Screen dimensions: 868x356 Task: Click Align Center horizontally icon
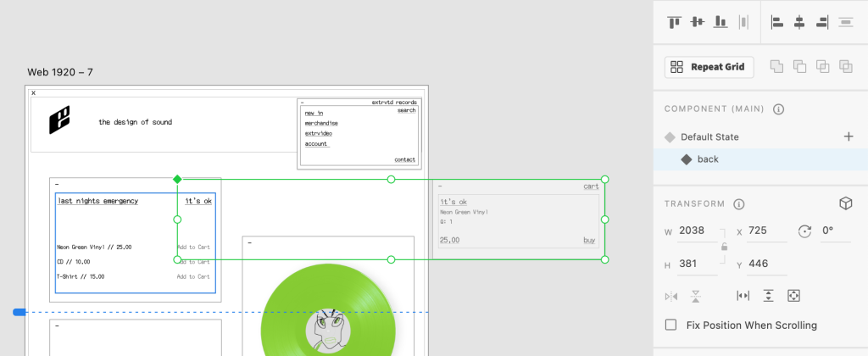[x=798, y=22]
